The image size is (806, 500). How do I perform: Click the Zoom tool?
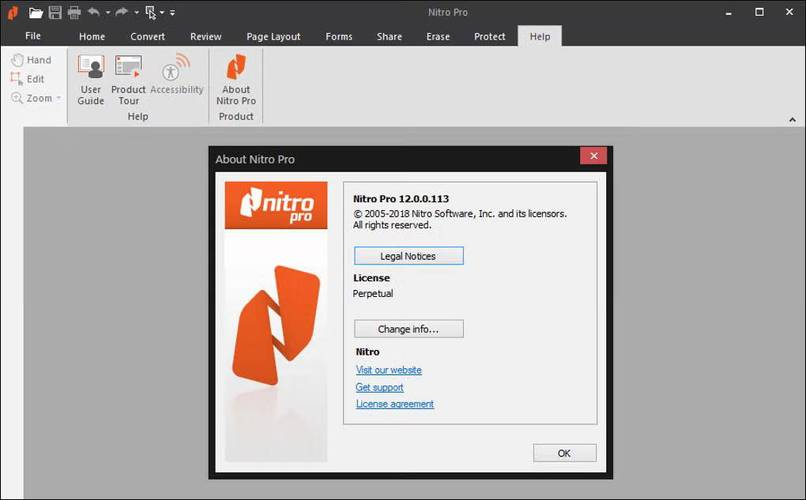point(32,98)
